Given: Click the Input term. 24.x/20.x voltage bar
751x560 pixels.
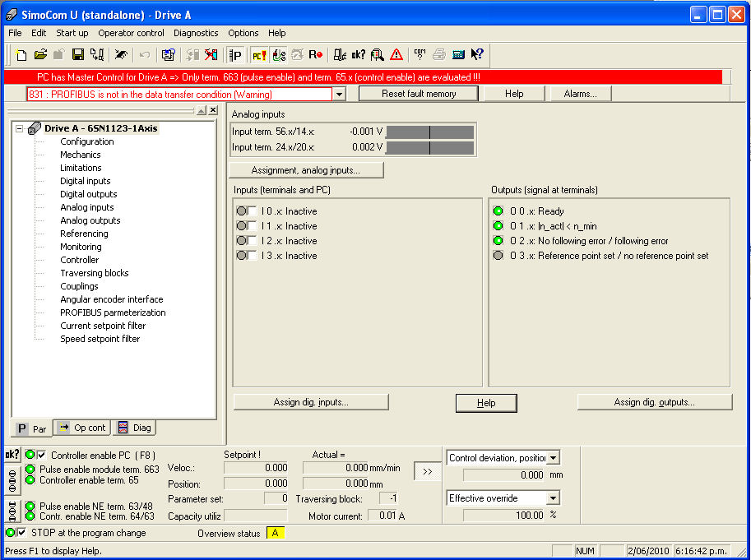Looking at the screenshot, I should [x=429, y=148].
